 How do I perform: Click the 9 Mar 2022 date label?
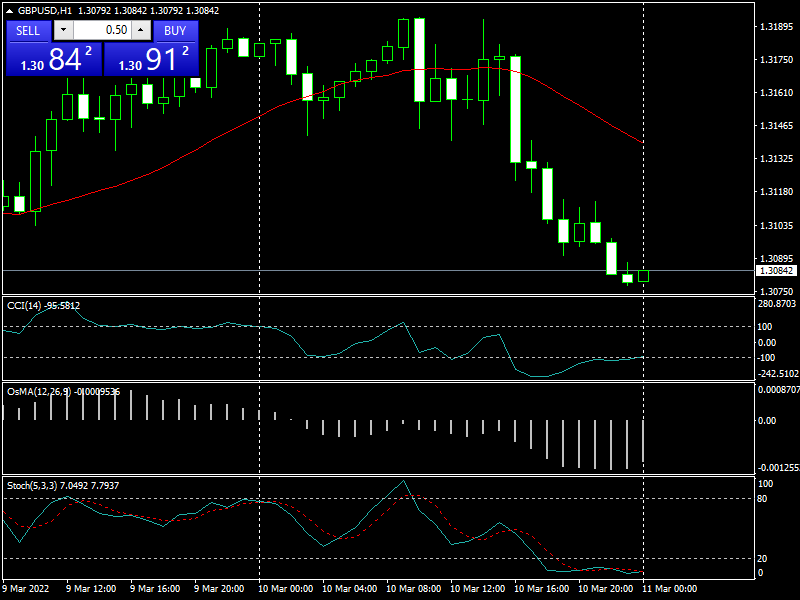click(x=26, y=588)
